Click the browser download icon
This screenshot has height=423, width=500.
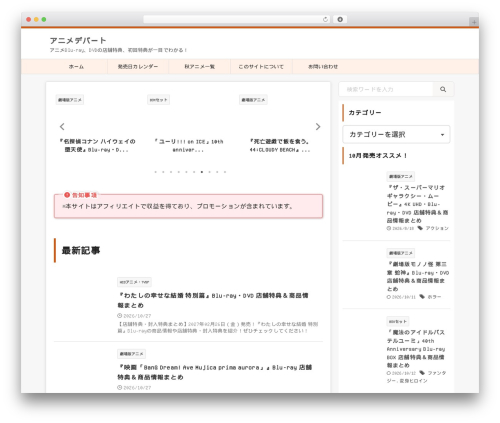pos(340,19)
